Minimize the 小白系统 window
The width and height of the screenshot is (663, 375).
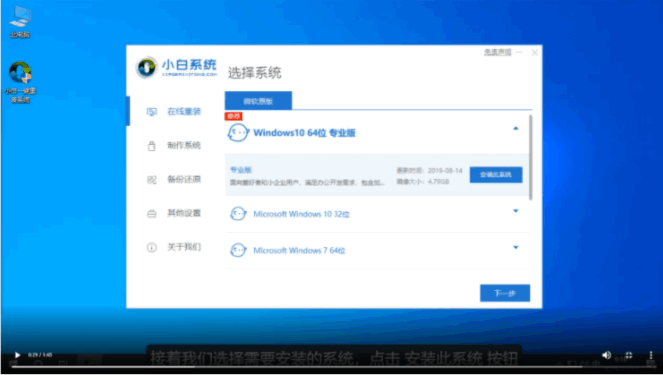520,52
